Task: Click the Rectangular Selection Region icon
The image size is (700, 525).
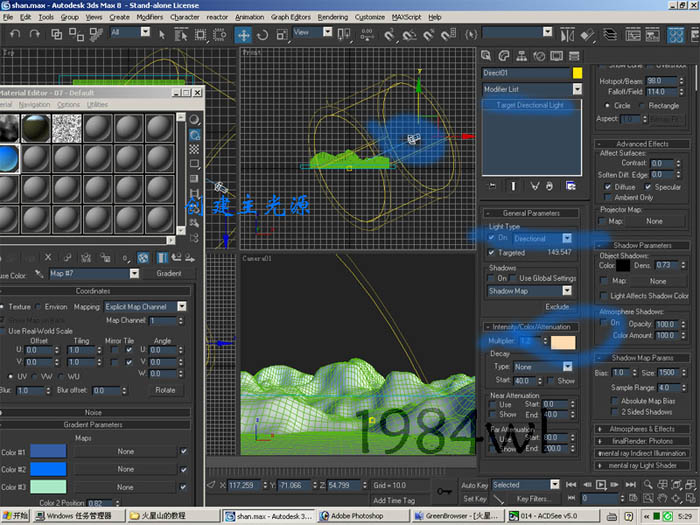Action: coord(200,35)
